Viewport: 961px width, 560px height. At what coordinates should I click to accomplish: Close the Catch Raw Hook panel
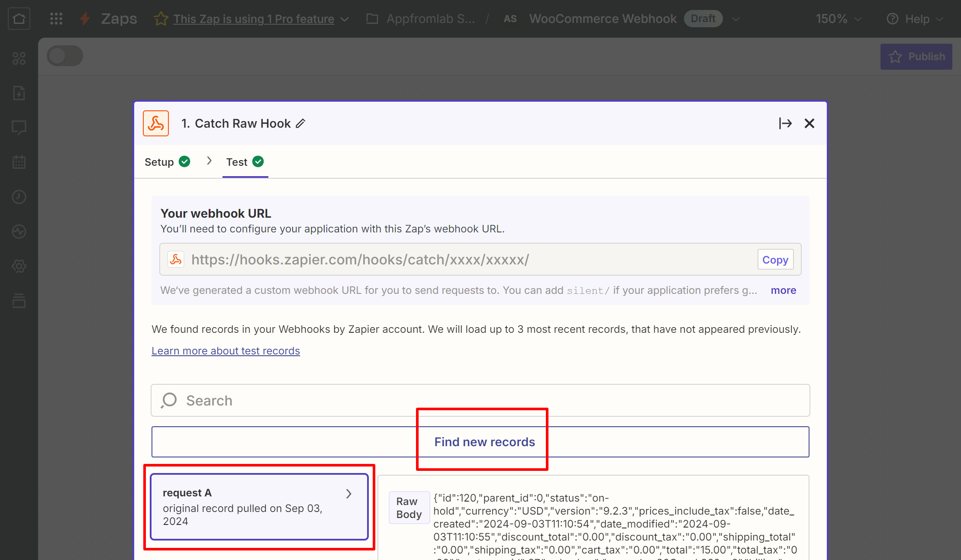click(809, 123)
